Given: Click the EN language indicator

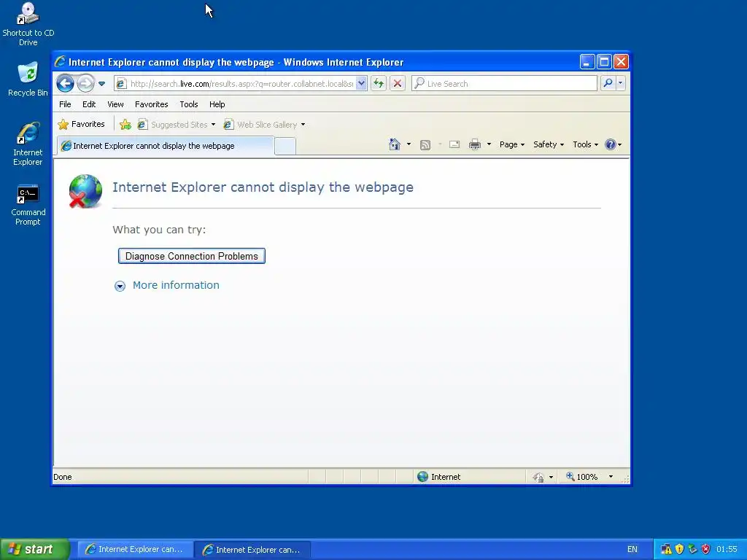Looking at the screenshot, I should [632, 550].
